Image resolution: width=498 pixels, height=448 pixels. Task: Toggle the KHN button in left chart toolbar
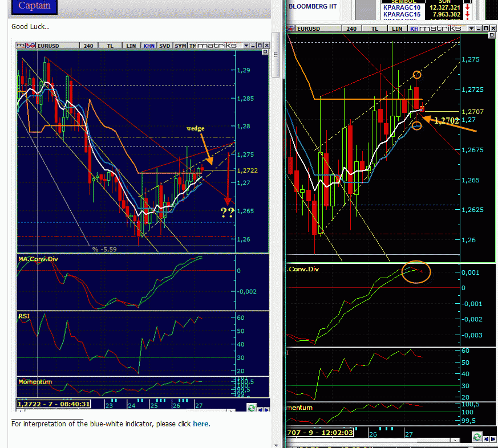point(149,46)
